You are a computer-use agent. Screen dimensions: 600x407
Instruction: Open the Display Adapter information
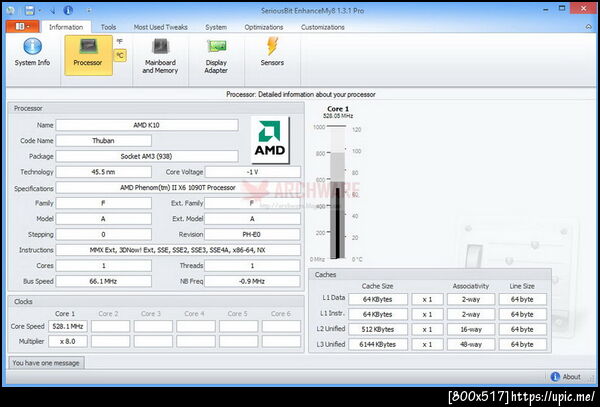tap(216, 56)
